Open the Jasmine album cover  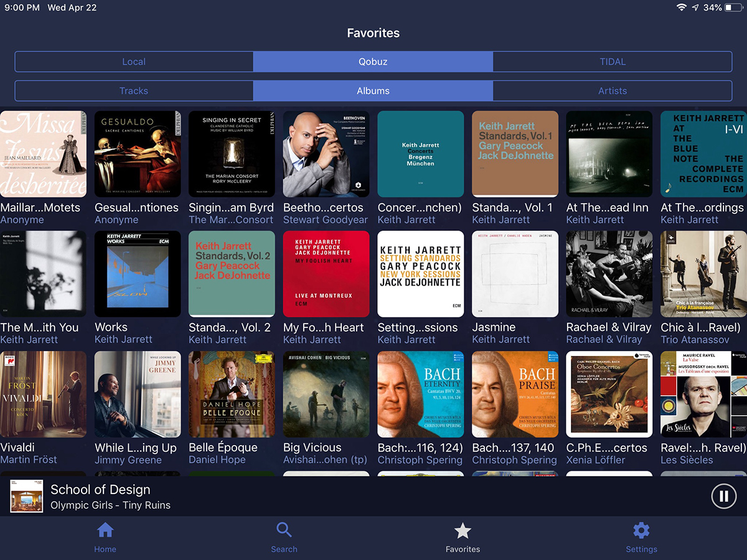pos(515,274)
